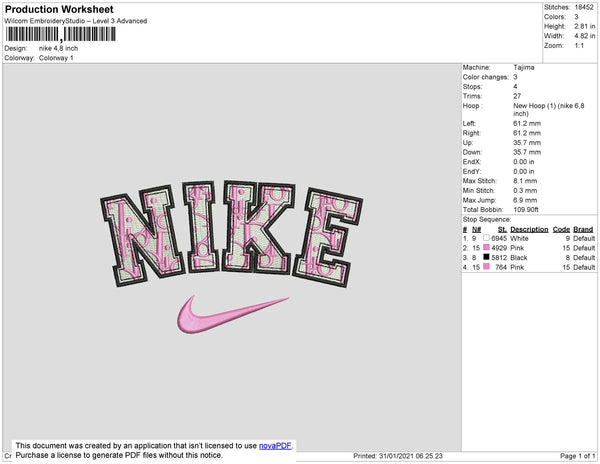This screenshot has height=464, width=600.
Task: Click the 'Description' column header
Action: click(529, 229)
